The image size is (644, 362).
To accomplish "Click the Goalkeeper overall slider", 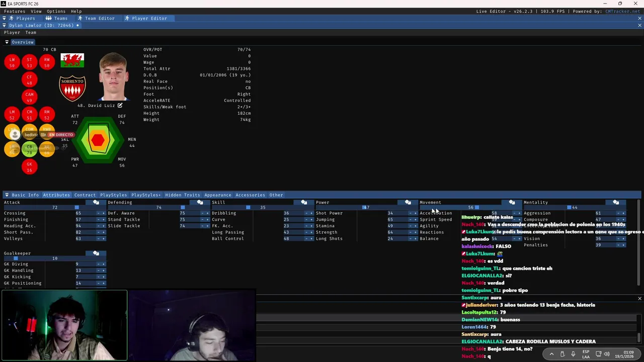I will [55, 258].
